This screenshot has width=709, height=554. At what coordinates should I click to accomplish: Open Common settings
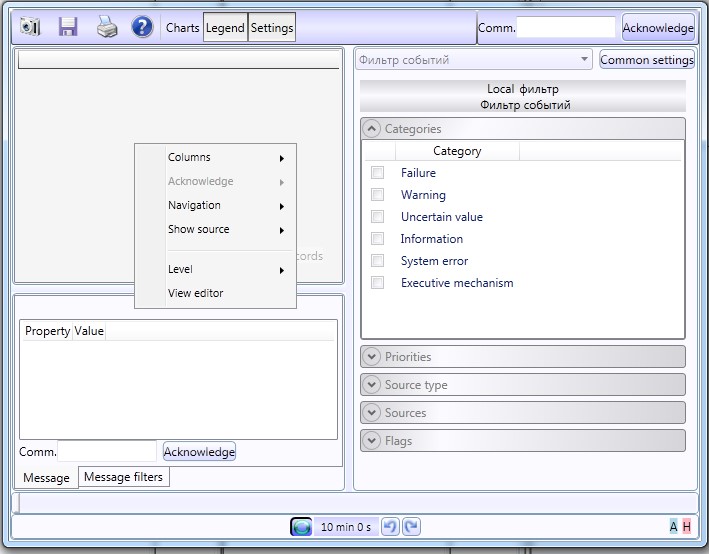(x=647, y=60)
